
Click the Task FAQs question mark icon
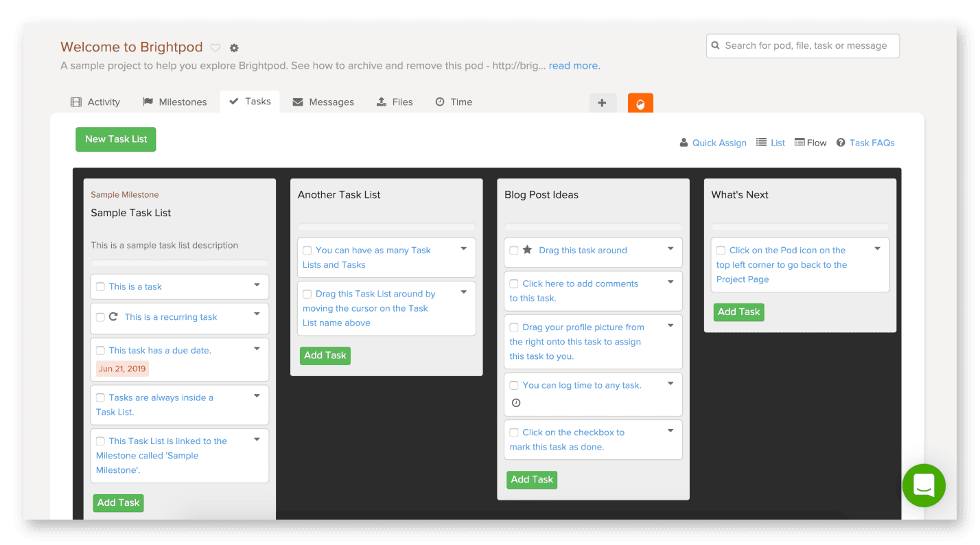click(841, 143)
